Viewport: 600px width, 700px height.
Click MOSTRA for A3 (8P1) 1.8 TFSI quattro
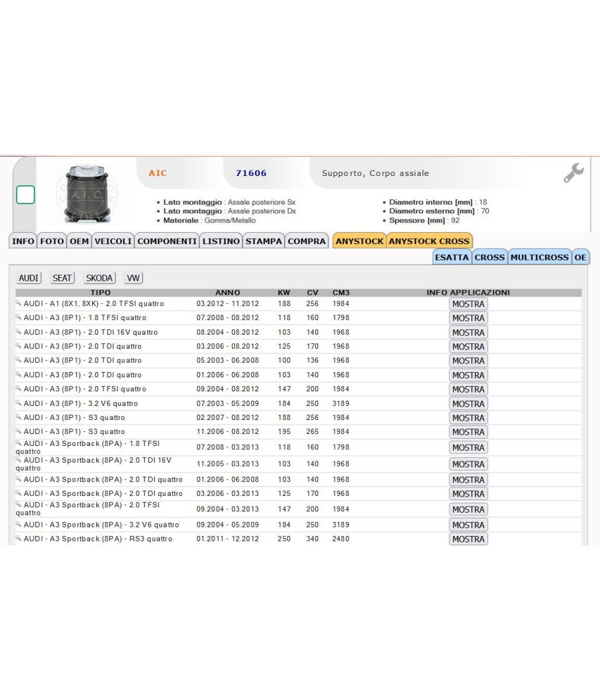pos(468,318)
